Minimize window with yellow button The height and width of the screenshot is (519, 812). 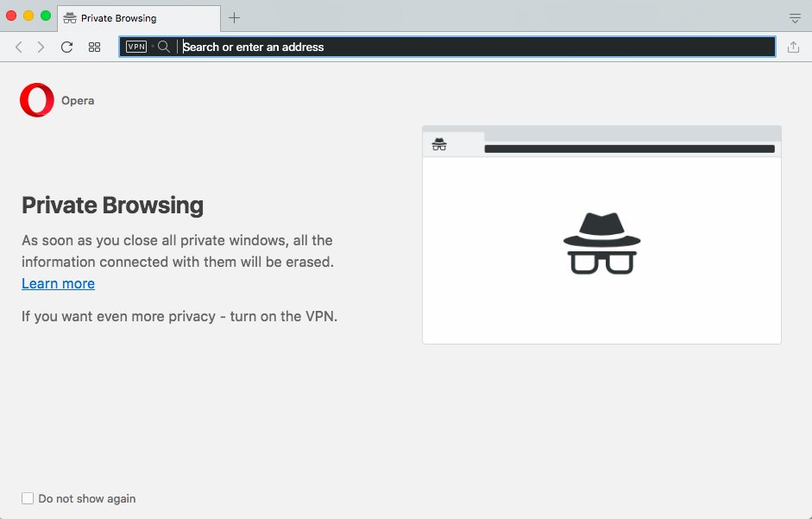(x=28, y=16)
